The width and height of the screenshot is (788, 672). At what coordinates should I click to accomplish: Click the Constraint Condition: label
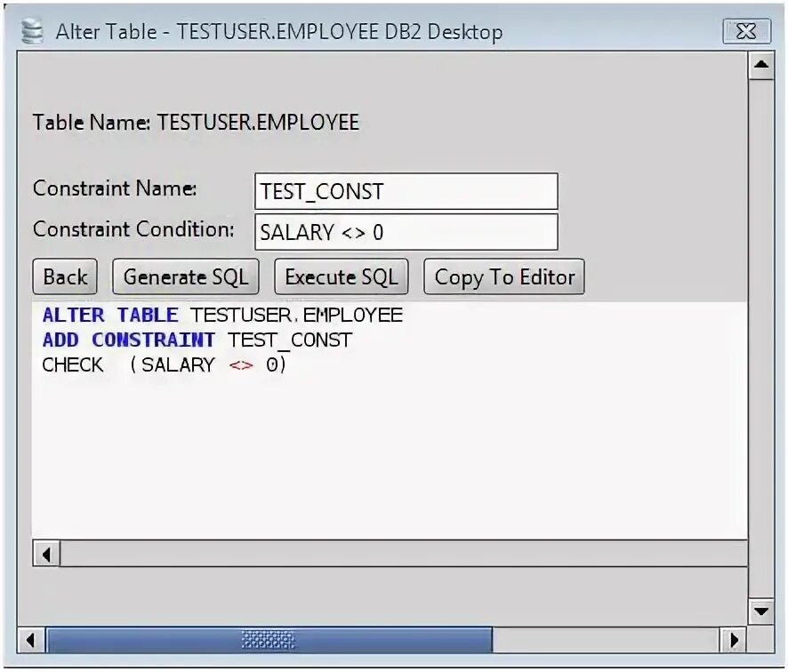pos(133,229)
